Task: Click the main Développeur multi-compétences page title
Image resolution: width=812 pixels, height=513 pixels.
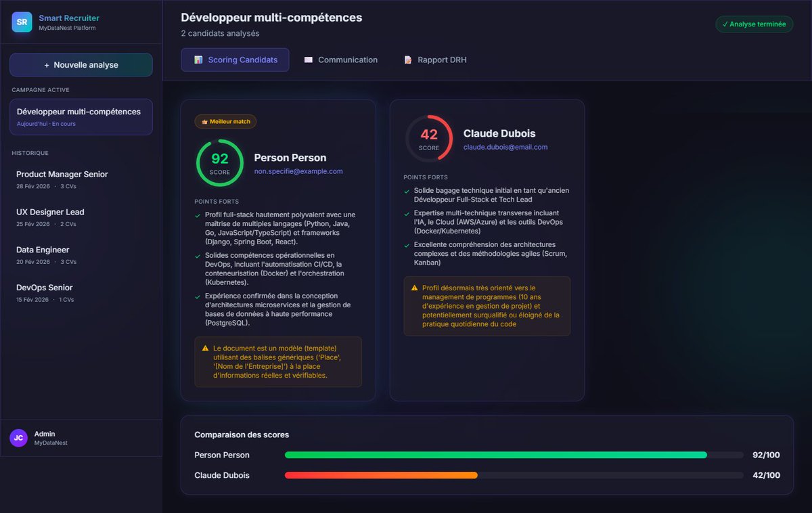Action: pyautogui.click(x=271, y=18)
